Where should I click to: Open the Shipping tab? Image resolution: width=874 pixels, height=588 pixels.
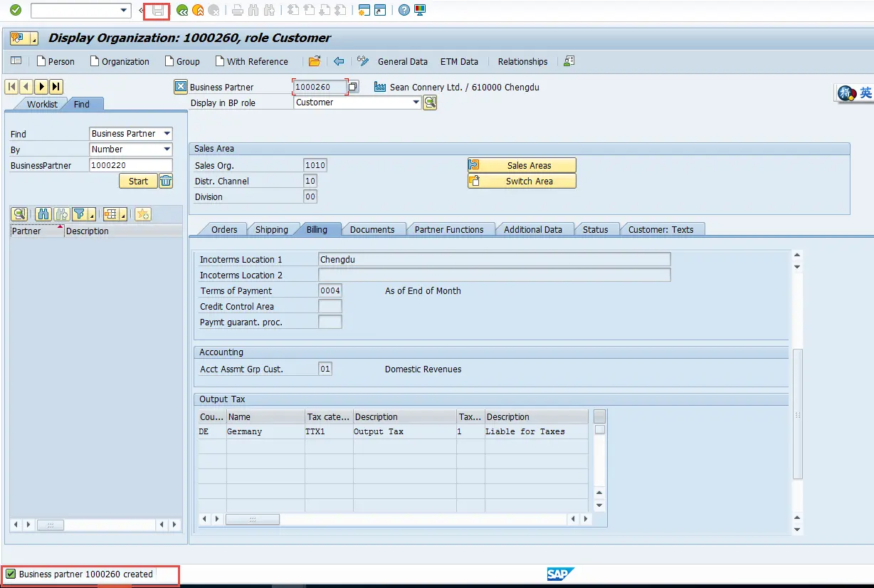click(272, 229)
